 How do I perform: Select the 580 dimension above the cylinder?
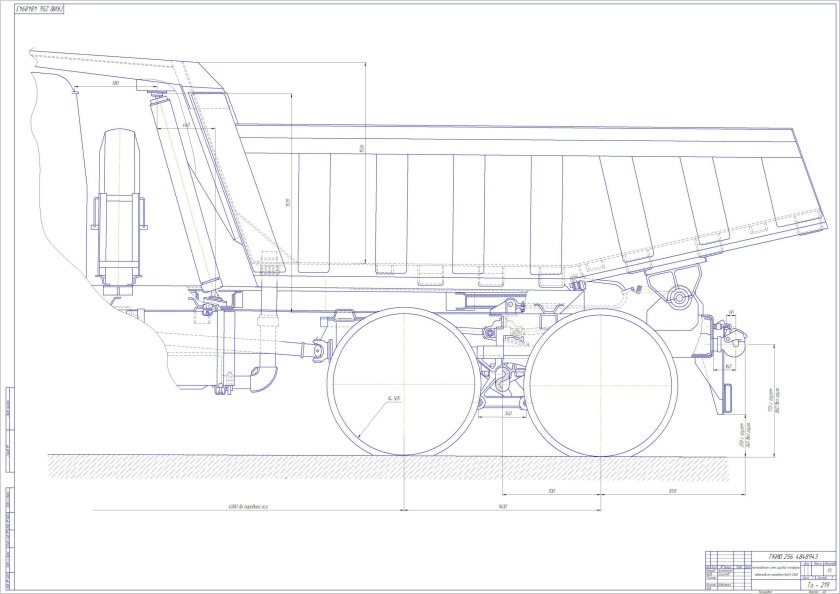coord(116,83)
